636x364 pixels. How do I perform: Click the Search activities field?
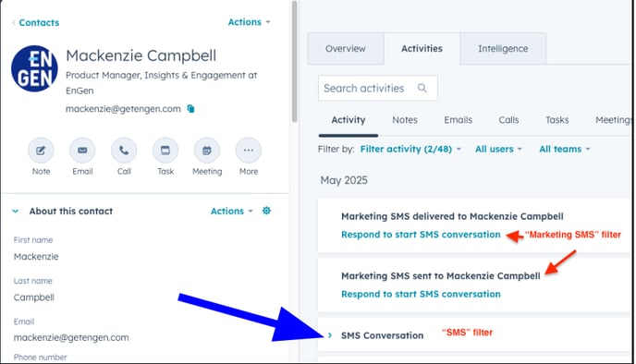pyautogui.click(x=377, y=88)
